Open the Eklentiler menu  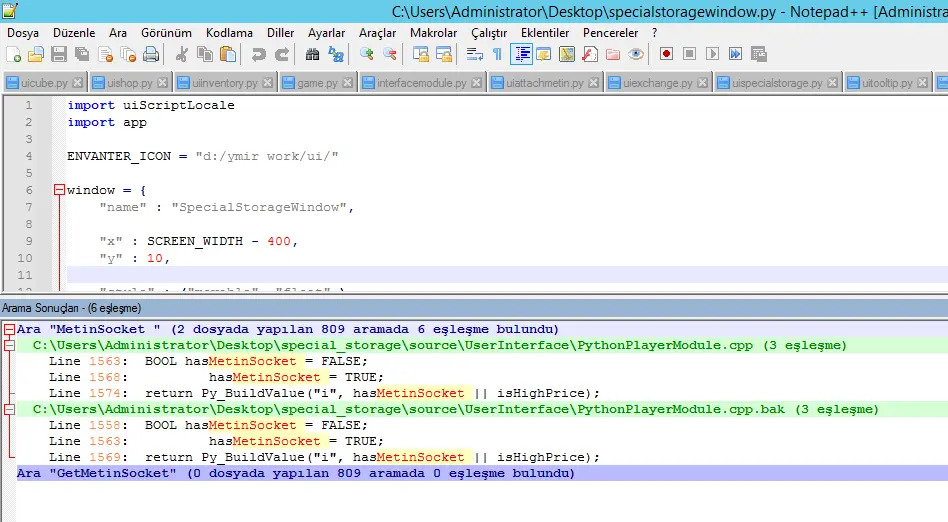tap(545, 32)
